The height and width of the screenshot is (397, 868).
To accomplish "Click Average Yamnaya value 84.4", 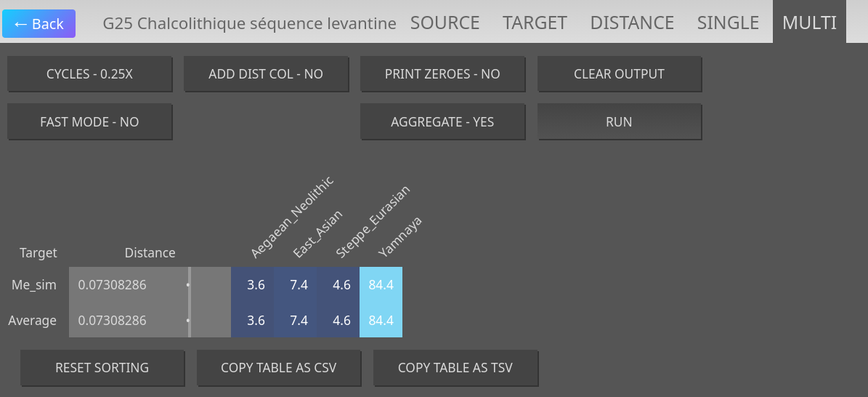I will 381,321.
